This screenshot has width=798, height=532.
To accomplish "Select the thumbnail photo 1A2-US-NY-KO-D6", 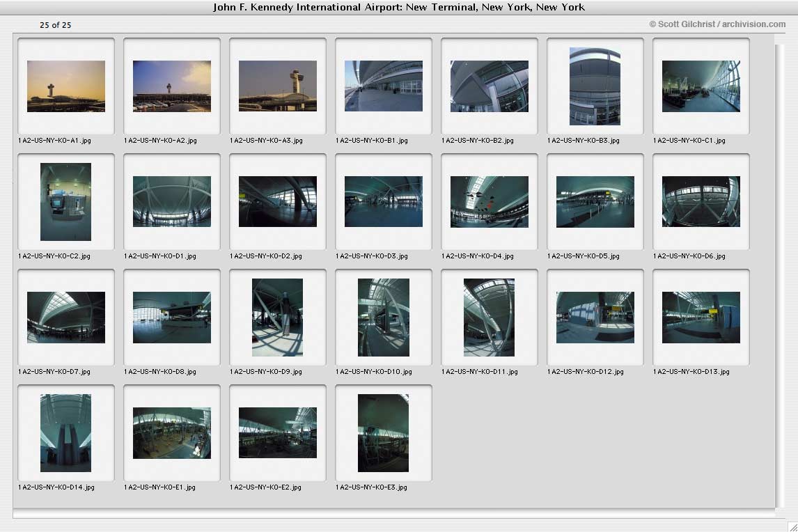I will click(701, 202).
